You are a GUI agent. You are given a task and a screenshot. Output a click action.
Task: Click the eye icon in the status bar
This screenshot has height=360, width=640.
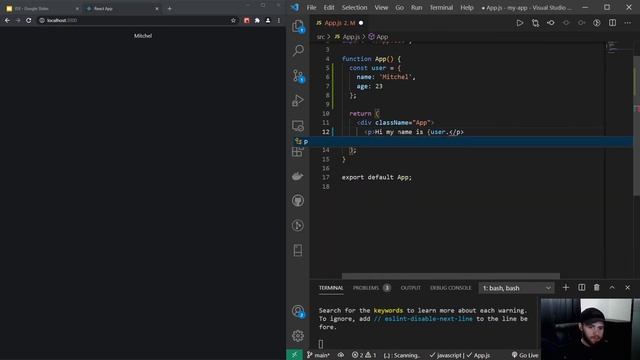coord(340,355)
